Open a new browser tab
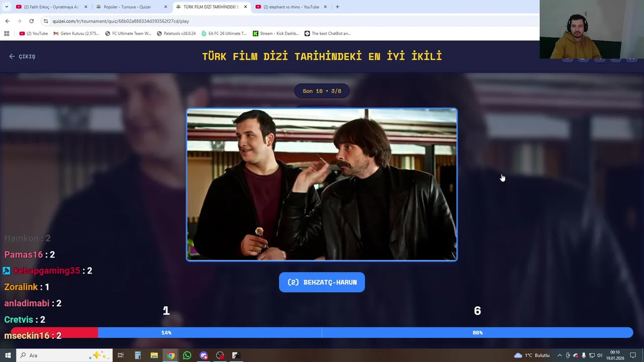This screenshot has height=362, width=644. click(337, 7)
